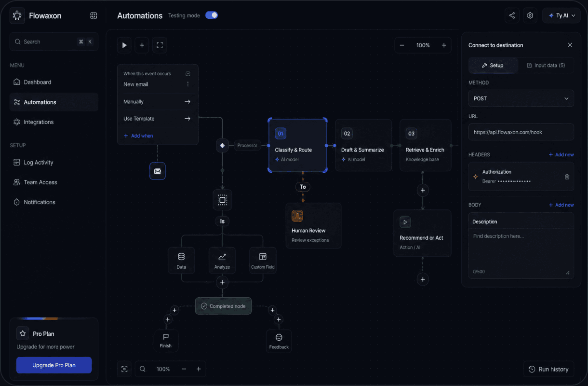Click the Flowaxon logo icon
Screen dimensions: 588x386
(x=17, y=15)
